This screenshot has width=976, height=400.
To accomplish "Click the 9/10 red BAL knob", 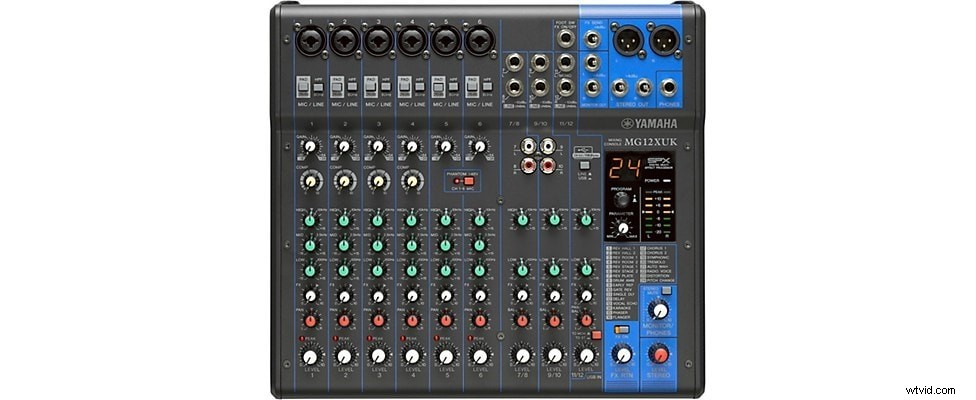I will 554,320.
